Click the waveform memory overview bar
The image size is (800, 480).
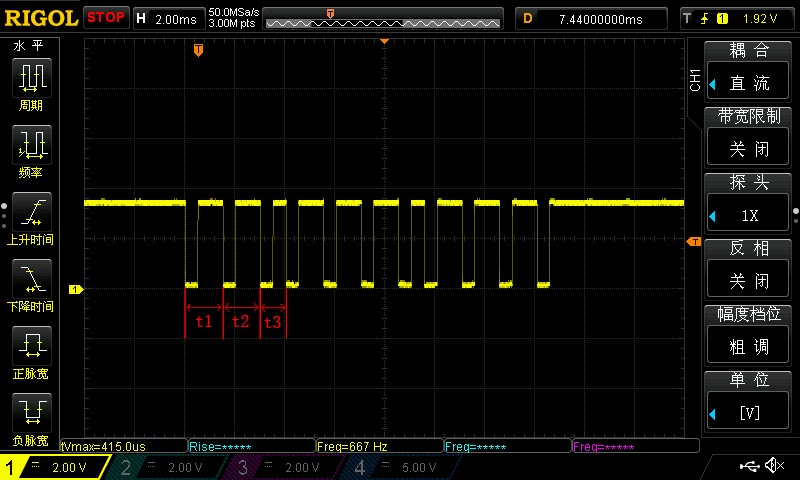click(x=383, y=19)
